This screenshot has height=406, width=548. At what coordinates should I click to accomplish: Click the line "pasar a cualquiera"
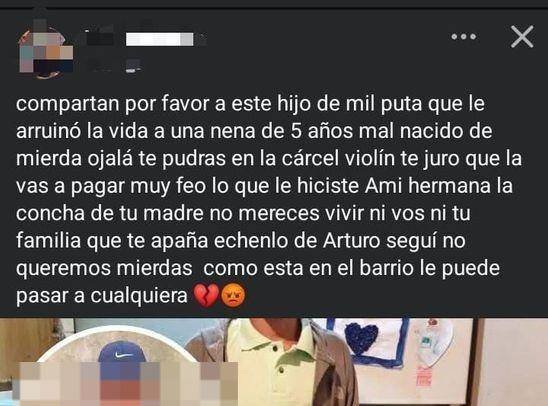click(x=102, y=296)
